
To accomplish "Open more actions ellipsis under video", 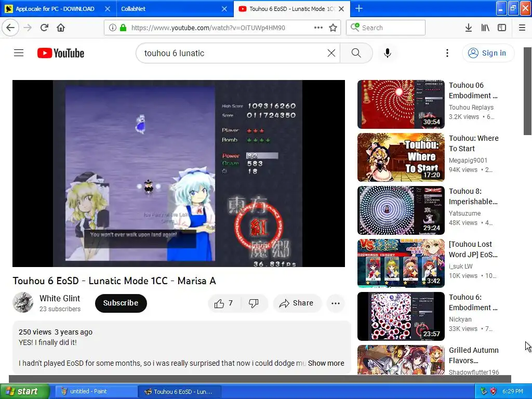I will (x=336, y=303).
